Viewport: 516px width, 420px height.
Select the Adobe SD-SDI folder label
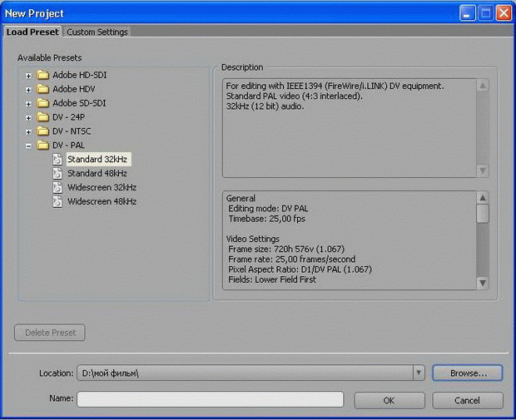pos(79,103)
